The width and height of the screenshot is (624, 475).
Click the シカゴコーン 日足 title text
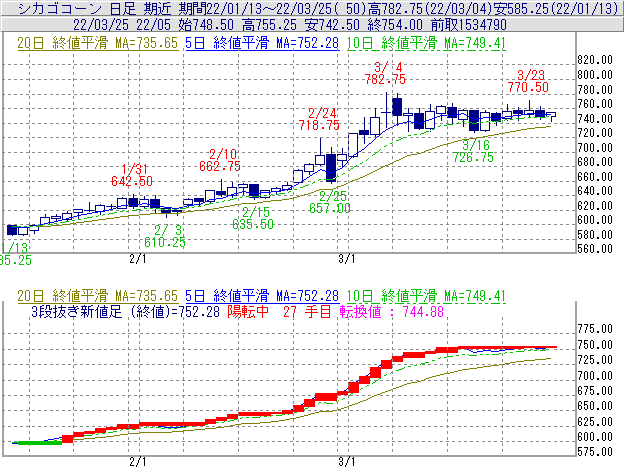point(77,8)
